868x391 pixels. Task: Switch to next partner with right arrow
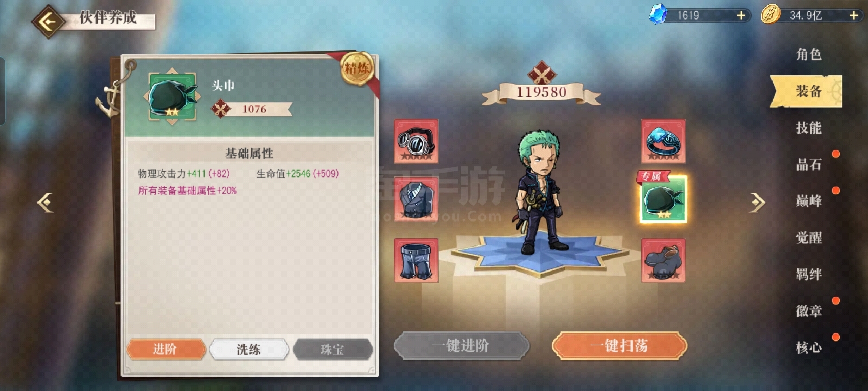pos(757,203)
